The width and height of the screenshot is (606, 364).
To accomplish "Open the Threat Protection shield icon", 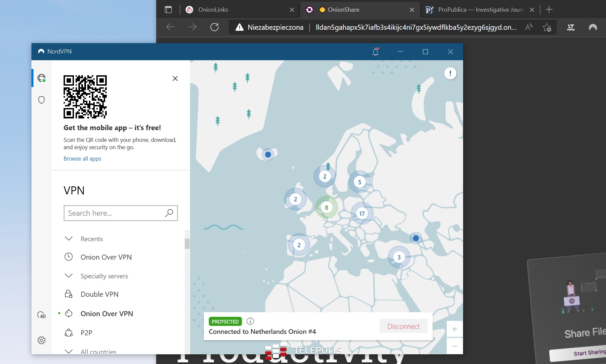I will pos(41,100).
